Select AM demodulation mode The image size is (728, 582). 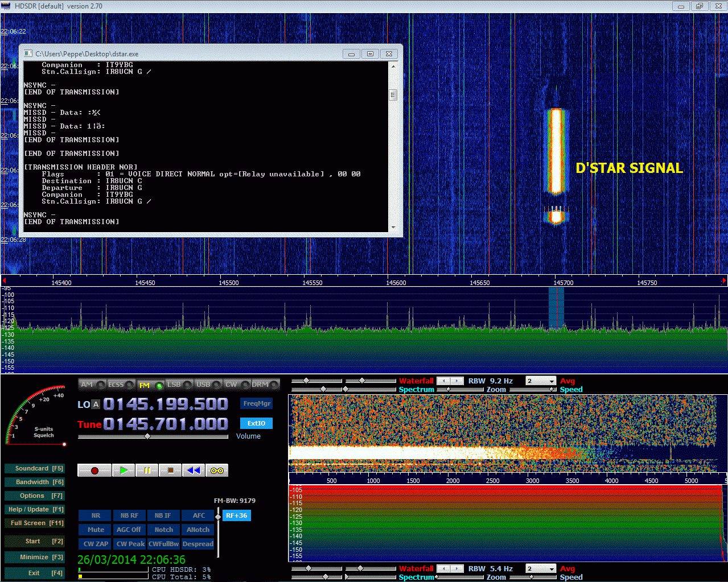pyautogui.click(x=92, y=385)
